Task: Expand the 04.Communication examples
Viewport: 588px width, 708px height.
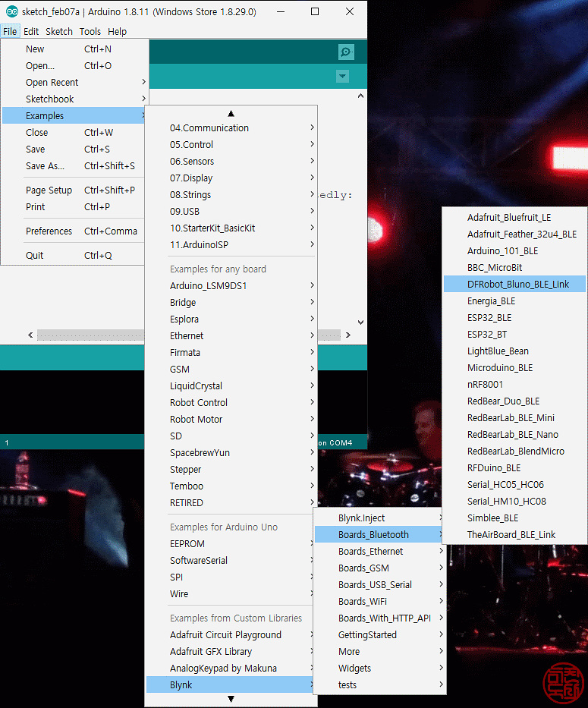Action: [231, 128]
